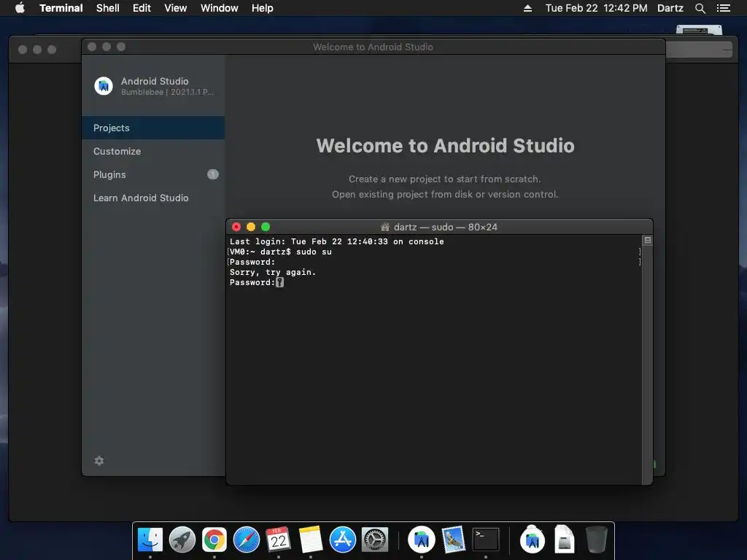Select Learn Android Studio in sidebar
The width and height of the screenshot is (747, 560).
[153, 198]
